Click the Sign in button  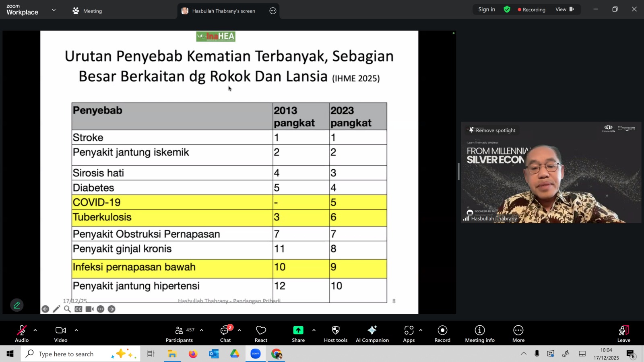point(486,9)
